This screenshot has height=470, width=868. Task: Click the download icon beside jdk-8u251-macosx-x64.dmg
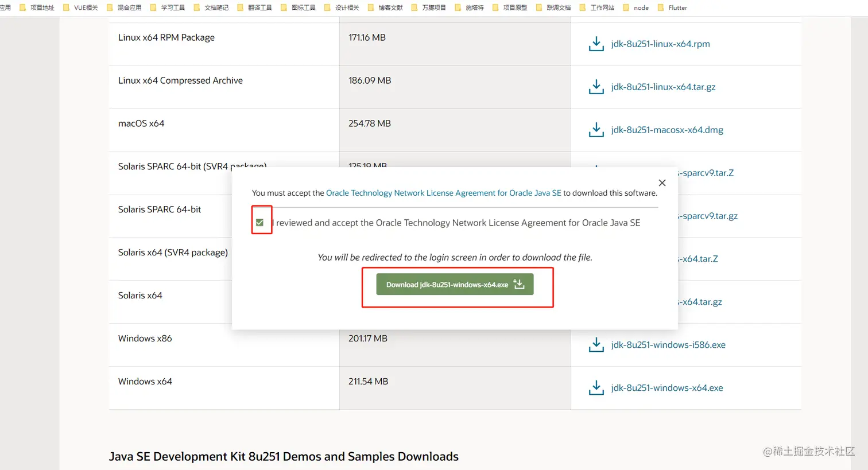[596, 130]
